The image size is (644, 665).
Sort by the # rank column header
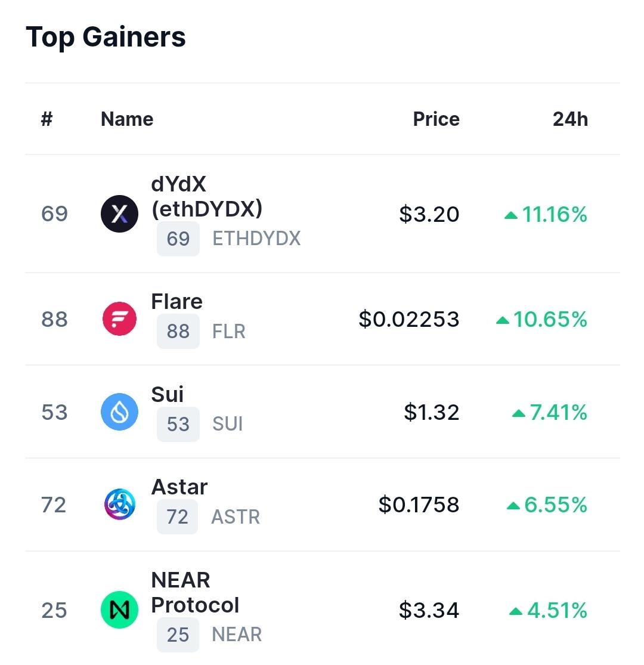point(47,119)
